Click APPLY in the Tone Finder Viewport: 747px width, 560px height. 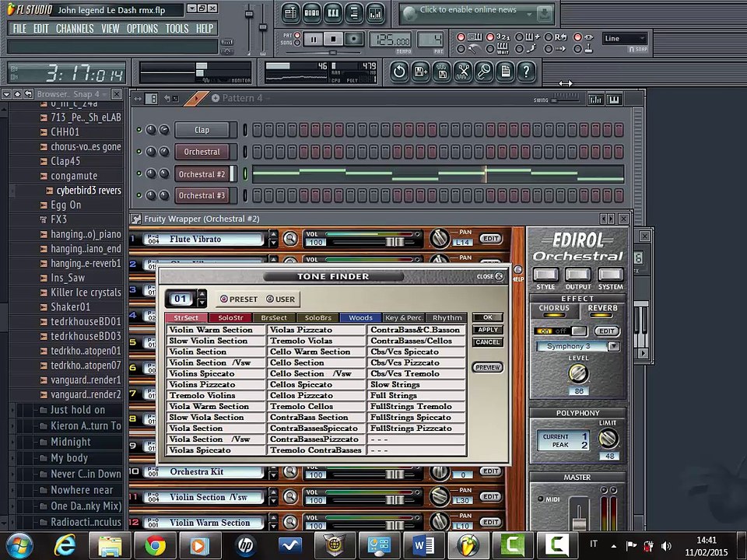pyautogui.click(x=487, y=330)
